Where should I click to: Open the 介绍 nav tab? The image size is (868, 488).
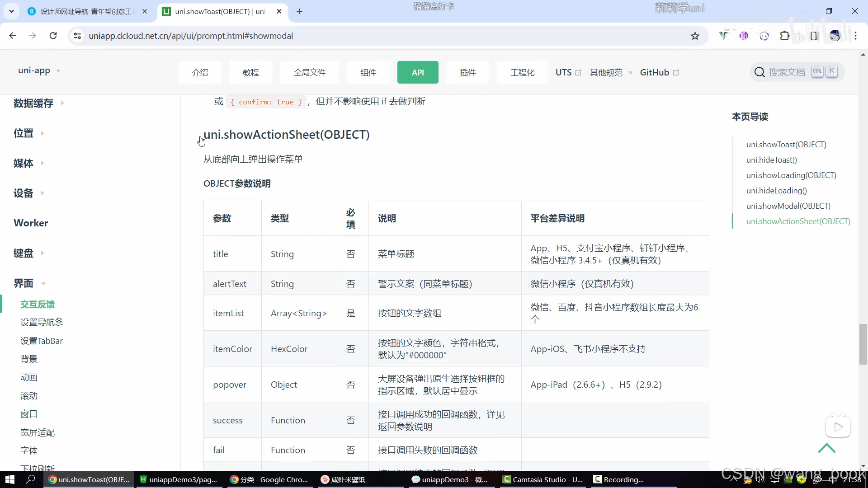(x=200, y=72)
